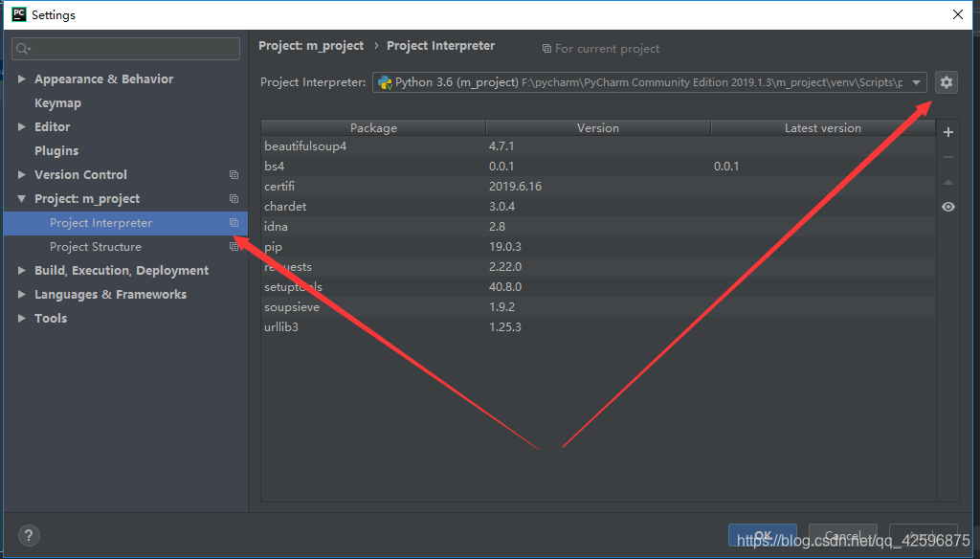Select Plugins in settings tree

point(56,150)
